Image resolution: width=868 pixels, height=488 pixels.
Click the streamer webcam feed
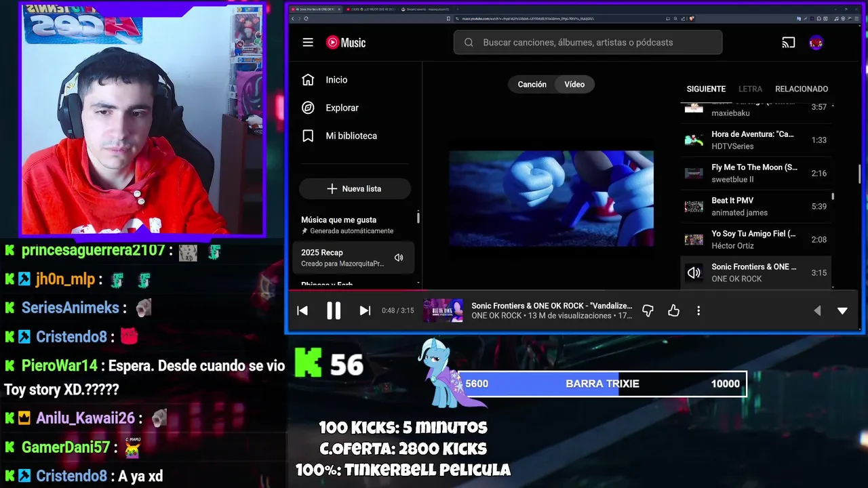[142, 119]
